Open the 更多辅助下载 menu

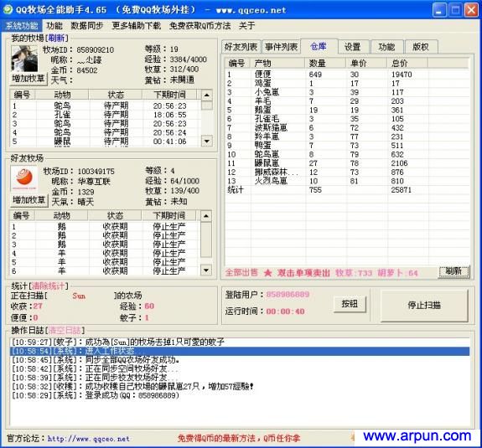136,26
